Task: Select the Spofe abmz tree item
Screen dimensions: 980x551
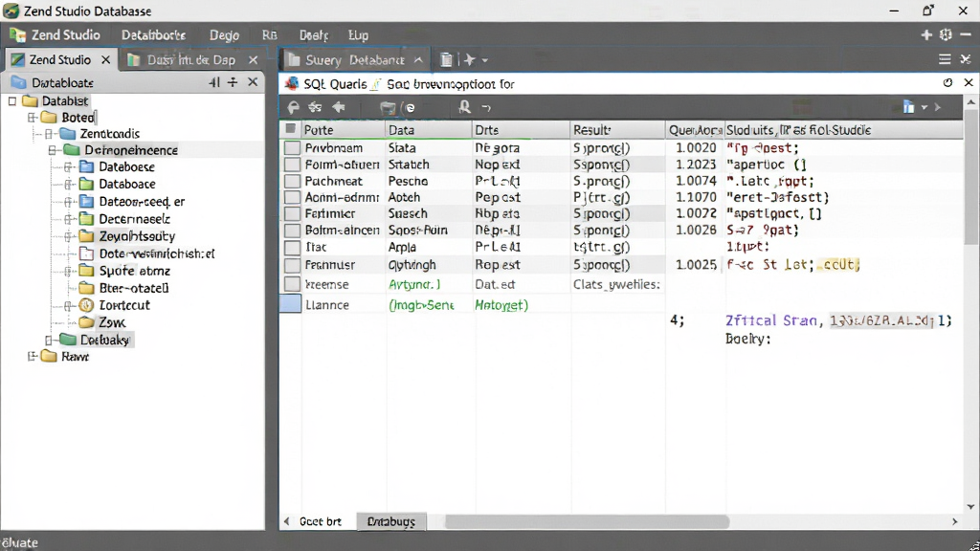Action: (134, 271)
